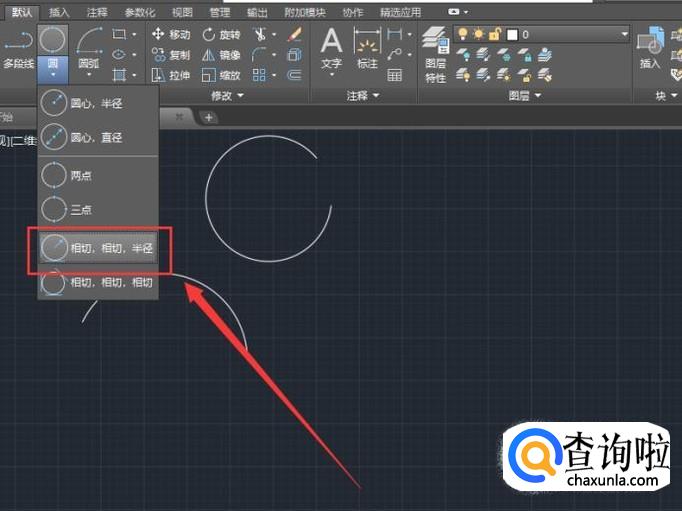The width and height of the screenshot is (682, 511).
Task: Click the leader line icon
Action: pos(394,55)
